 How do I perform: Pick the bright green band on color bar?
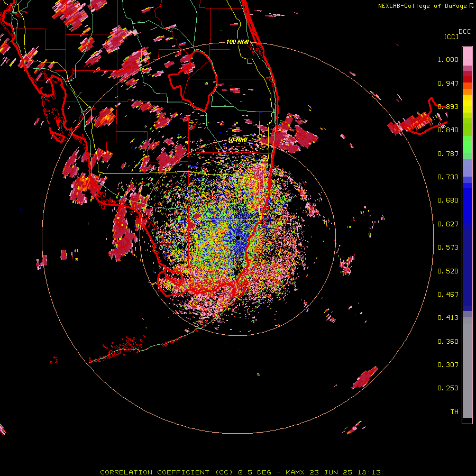pos(467,144)
